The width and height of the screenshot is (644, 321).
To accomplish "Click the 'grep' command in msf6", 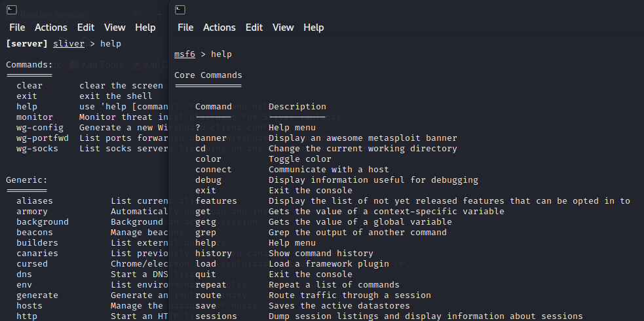I will [206, 233].
